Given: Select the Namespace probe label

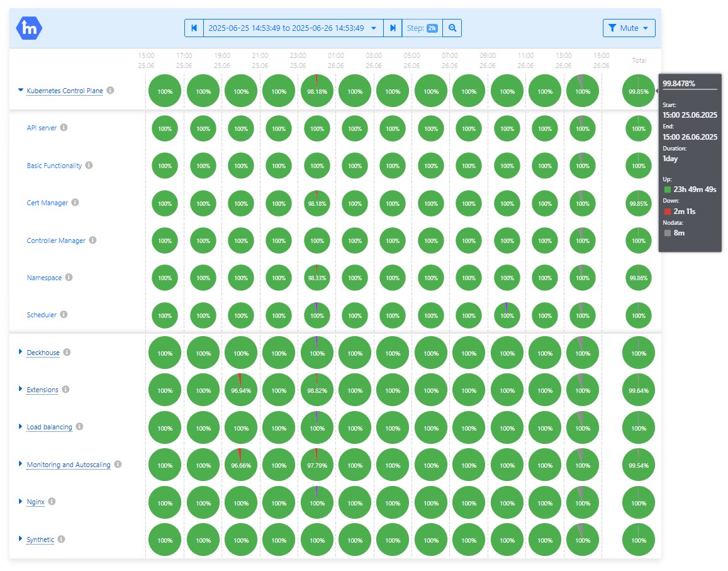Looking at the screenshot, I should tap(44, 278).
